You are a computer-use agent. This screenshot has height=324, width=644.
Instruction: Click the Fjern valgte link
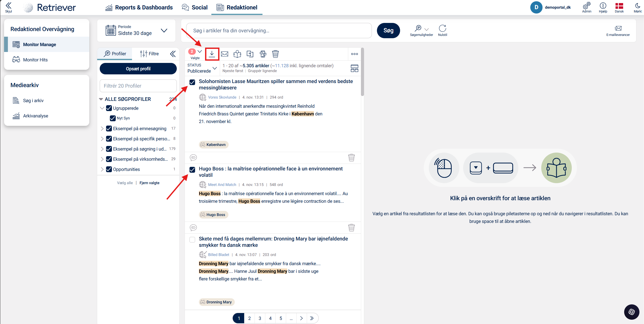[x=149, y=183]
